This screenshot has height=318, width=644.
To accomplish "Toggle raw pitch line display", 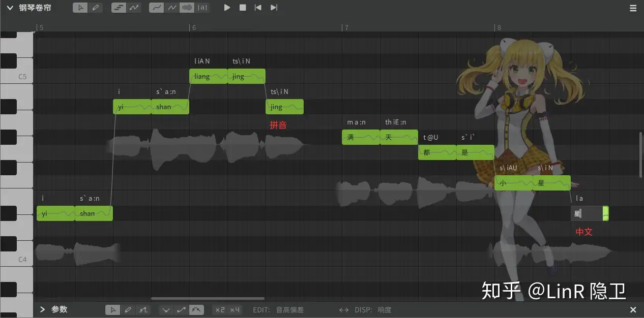I will [x=172, y=8].
